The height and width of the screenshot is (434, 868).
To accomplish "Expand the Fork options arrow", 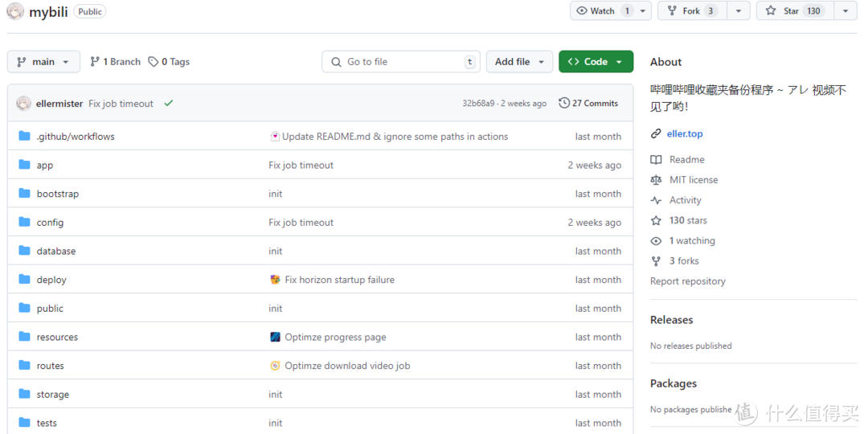I will click(x=738, y=11).
